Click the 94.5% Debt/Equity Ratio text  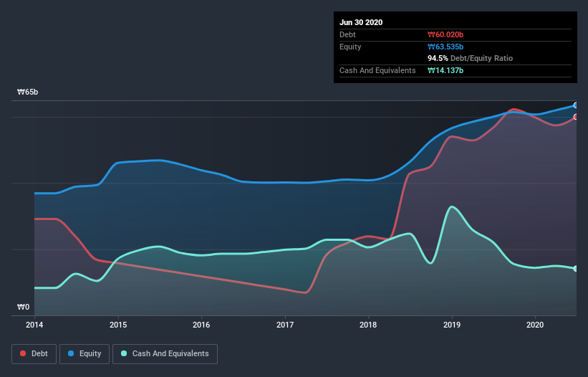pos(471,59)
